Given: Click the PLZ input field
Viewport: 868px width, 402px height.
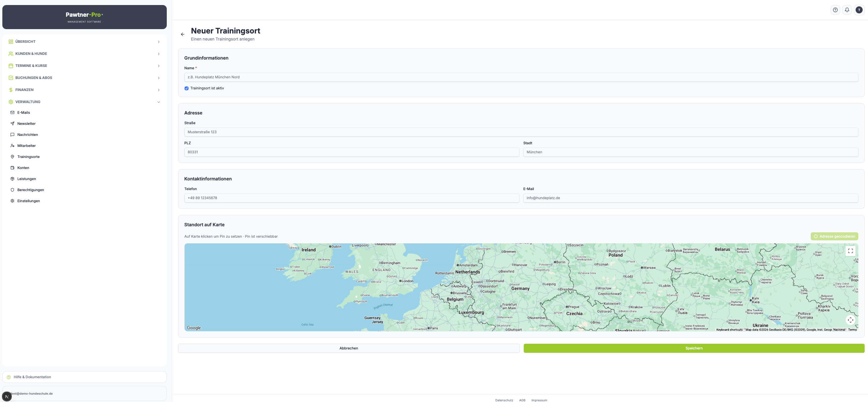Looking at the screenshot, I should [351, 152].
